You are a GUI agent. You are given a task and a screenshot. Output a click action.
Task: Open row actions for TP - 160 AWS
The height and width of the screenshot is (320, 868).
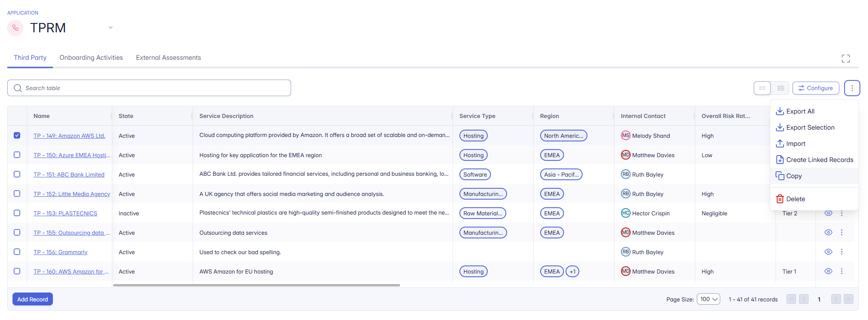pyautogui.click(x=842, y=271)
